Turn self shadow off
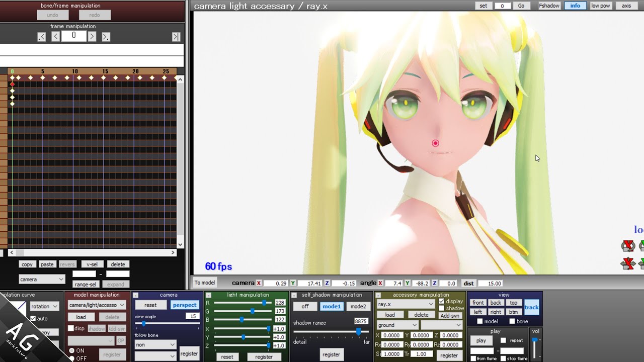 coord(305,306)
